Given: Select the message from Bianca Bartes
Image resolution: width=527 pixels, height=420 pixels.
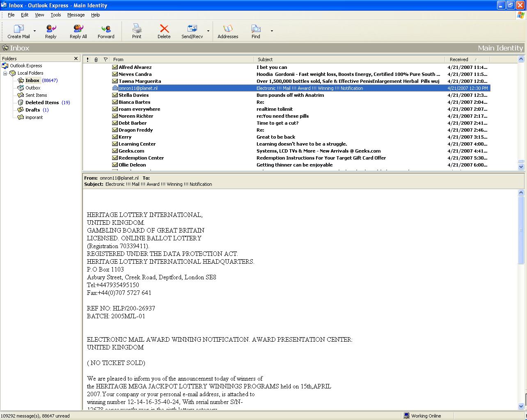Looking at the screenshot, I should [x=286, y=102].
